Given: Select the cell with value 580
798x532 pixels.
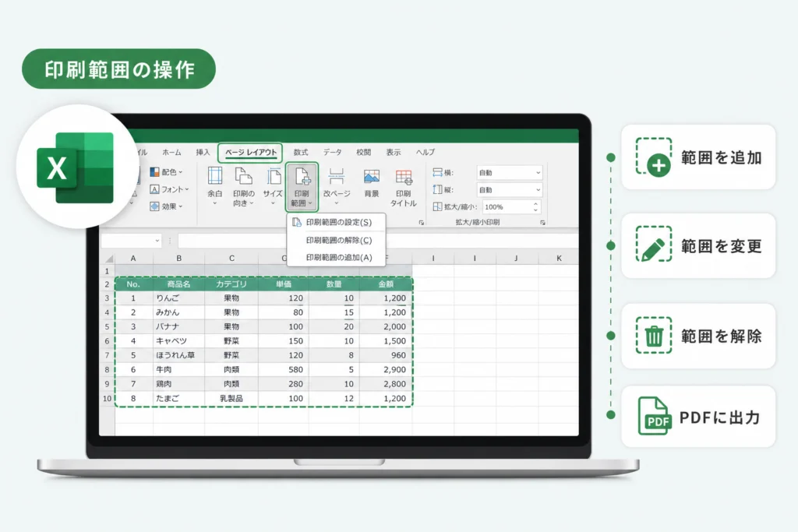Looking at the screenshot, I should pos(284,370).
